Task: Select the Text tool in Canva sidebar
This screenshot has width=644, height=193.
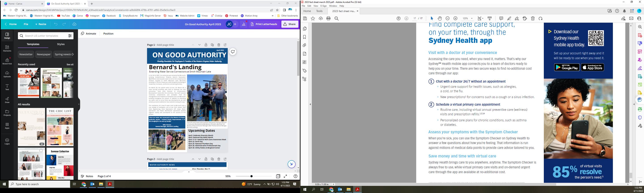Action: coord(7,87)
